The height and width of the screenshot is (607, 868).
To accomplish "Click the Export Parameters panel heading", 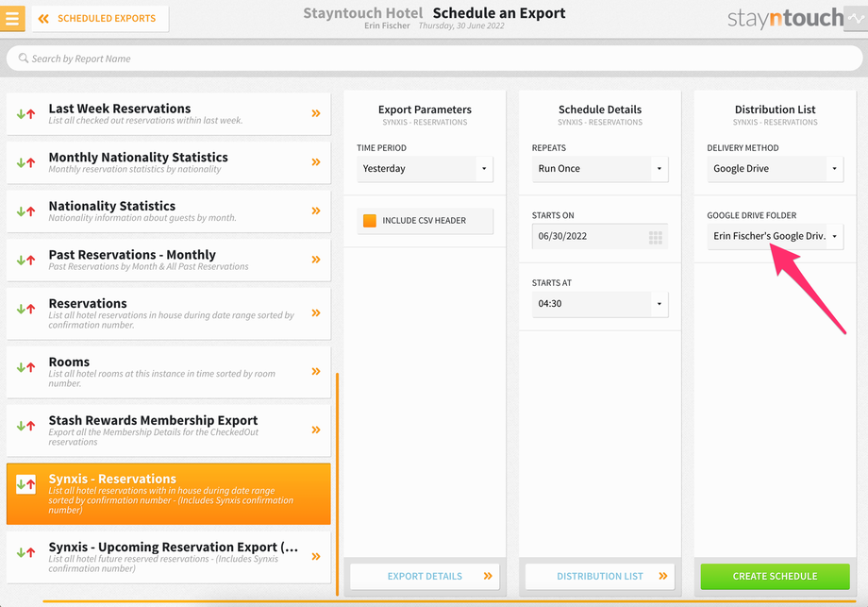I will (425, 110).
